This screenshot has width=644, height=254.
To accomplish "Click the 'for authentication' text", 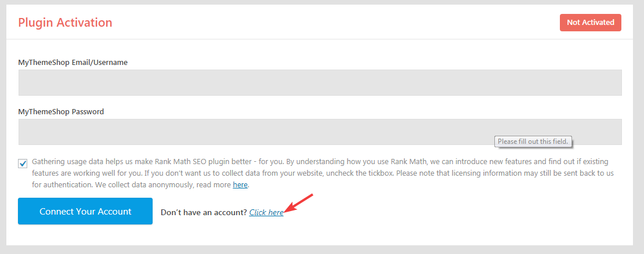I will click(60, 185).
